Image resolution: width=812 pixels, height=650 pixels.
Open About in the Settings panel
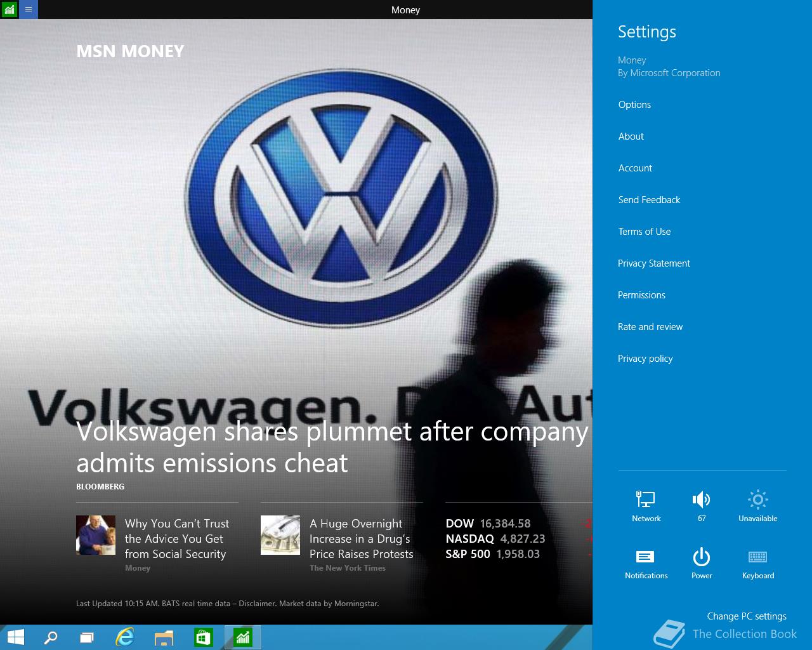[631, 136]
